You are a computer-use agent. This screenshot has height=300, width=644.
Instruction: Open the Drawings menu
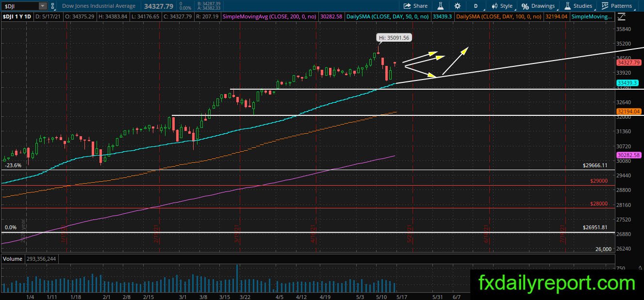538,6
